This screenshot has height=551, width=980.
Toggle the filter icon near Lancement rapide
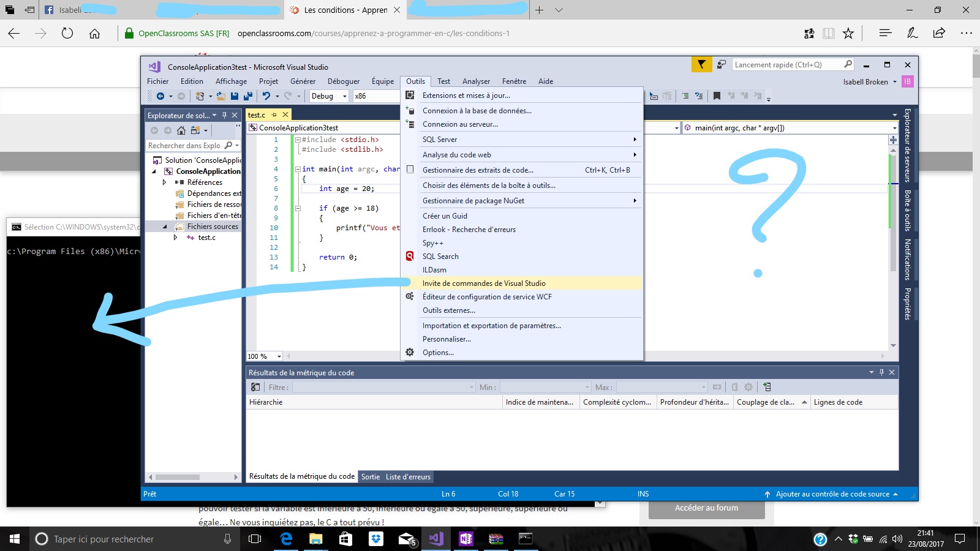pyautogui.click(x=701, y=64)
